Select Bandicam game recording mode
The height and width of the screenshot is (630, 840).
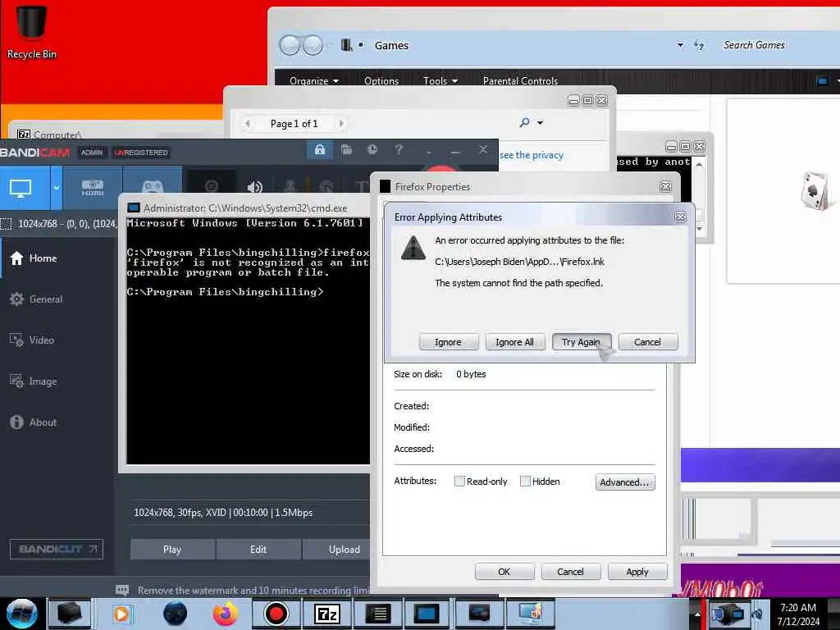[153, 188]
